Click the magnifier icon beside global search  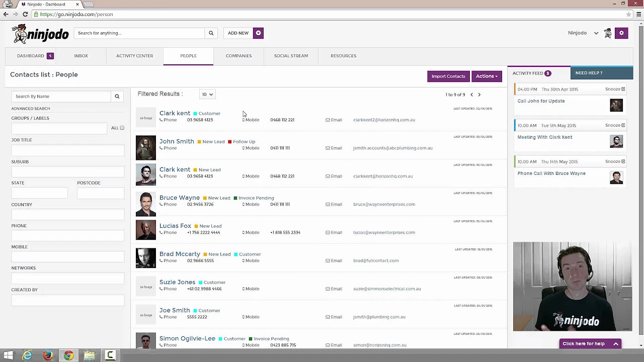click(211, 33)
